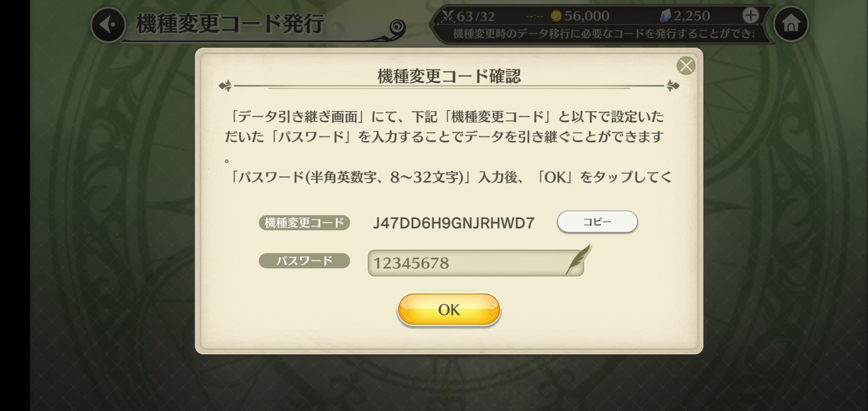Tap the gold coin icon
This screenshot has height=411, width=868.
(556, 16)
